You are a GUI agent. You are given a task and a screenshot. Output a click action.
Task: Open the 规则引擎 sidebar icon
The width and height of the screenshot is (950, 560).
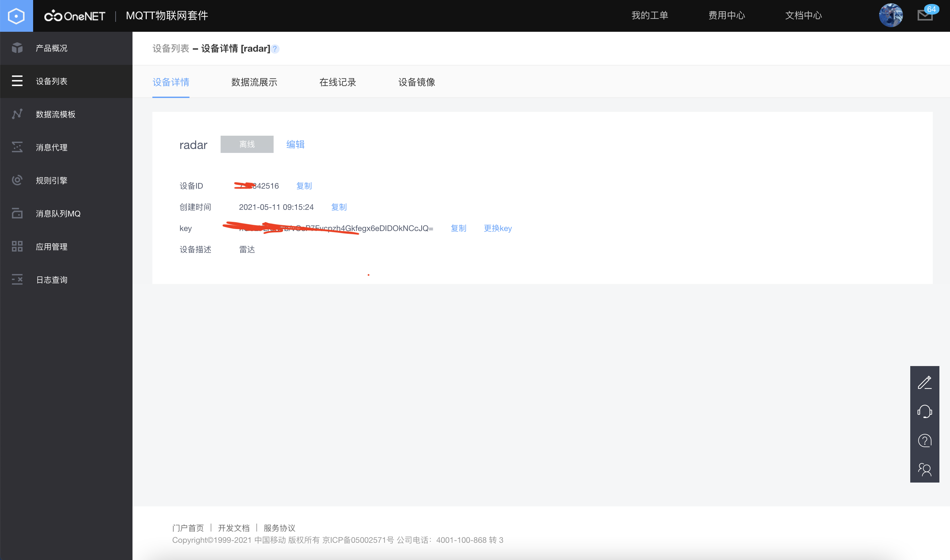[17, 180]
